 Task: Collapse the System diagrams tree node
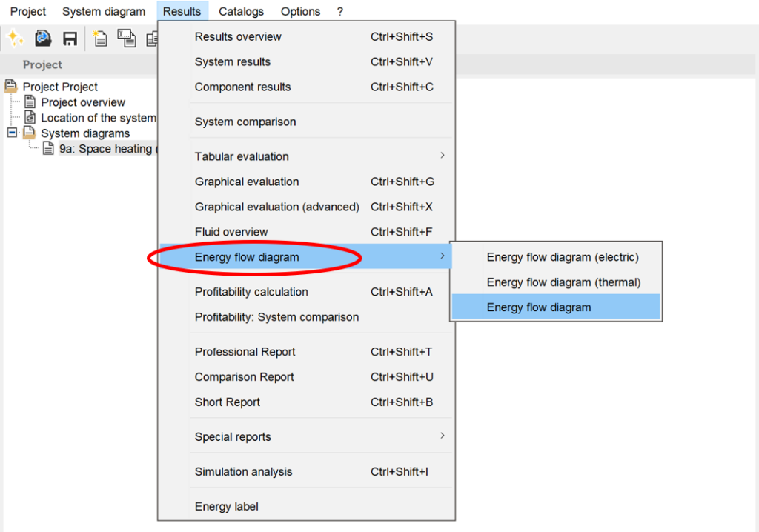(x=11, y=133)
